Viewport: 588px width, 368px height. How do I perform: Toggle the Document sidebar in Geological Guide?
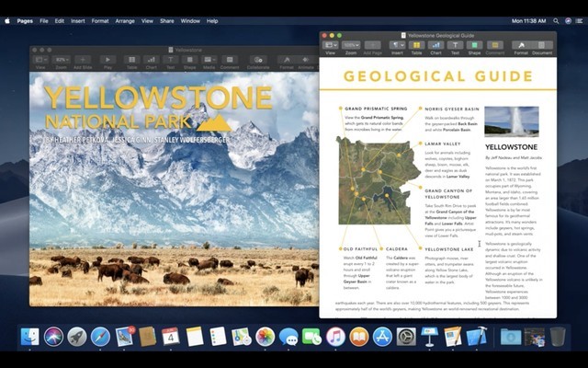tap(542, 45)
